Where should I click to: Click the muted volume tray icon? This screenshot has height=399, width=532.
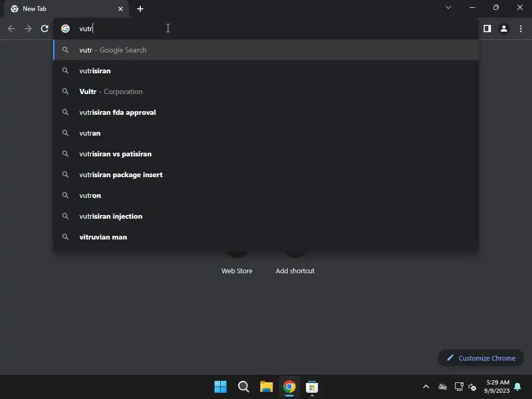(472, 387)
